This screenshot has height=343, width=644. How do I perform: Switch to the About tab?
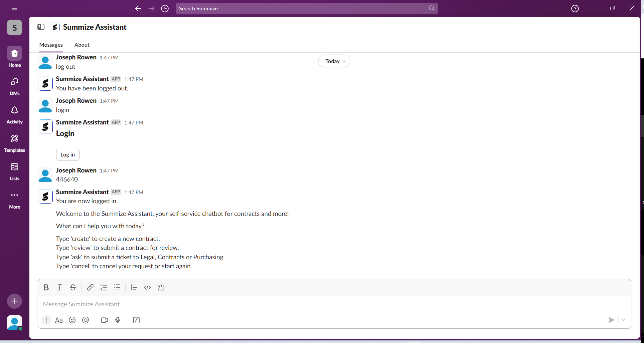click(x=82, y=45)
